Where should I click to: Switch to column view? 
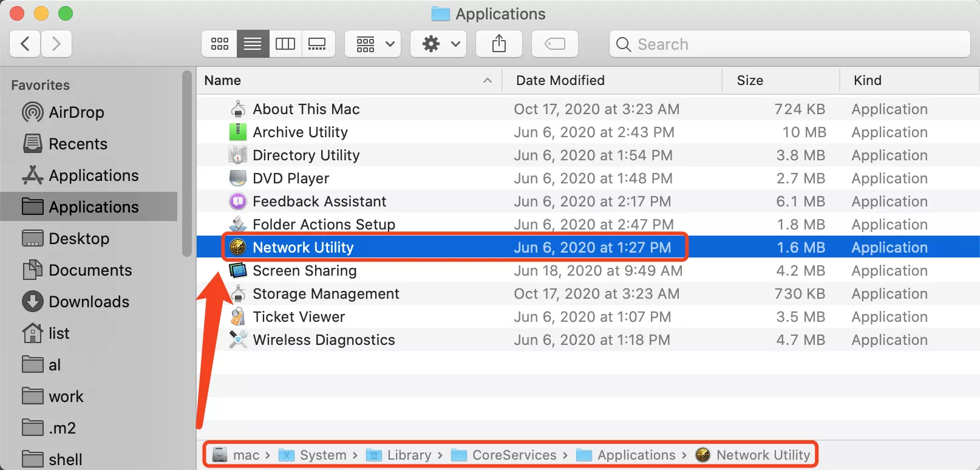click(x=285, y=44)
